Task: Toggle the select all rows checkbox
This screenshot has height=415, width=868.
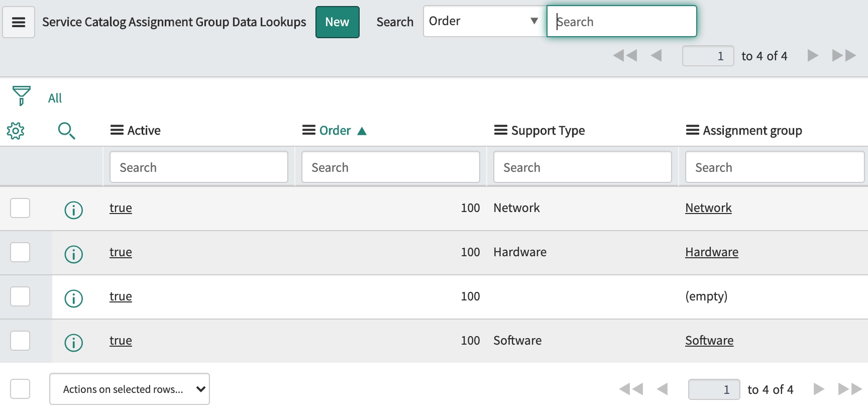Action: coord(20,389)
